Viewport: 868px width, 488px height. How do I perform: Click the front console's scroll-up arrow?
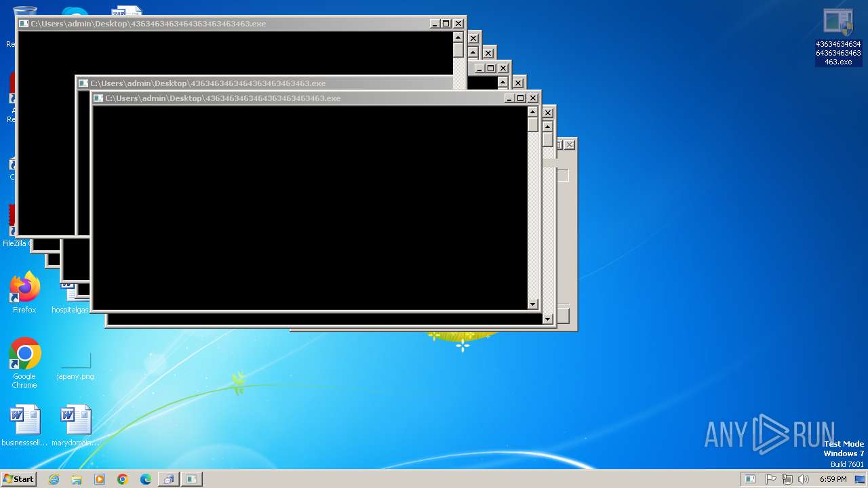(533, 112)
